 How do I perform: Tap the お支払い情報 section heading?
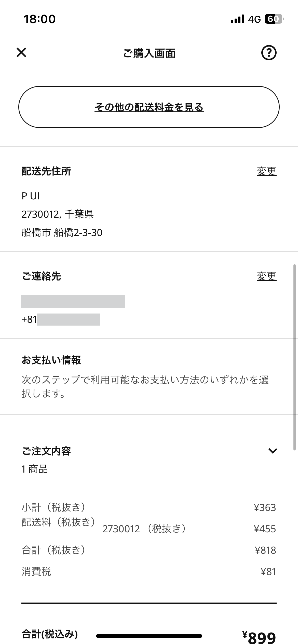click(x=51, y=360)
